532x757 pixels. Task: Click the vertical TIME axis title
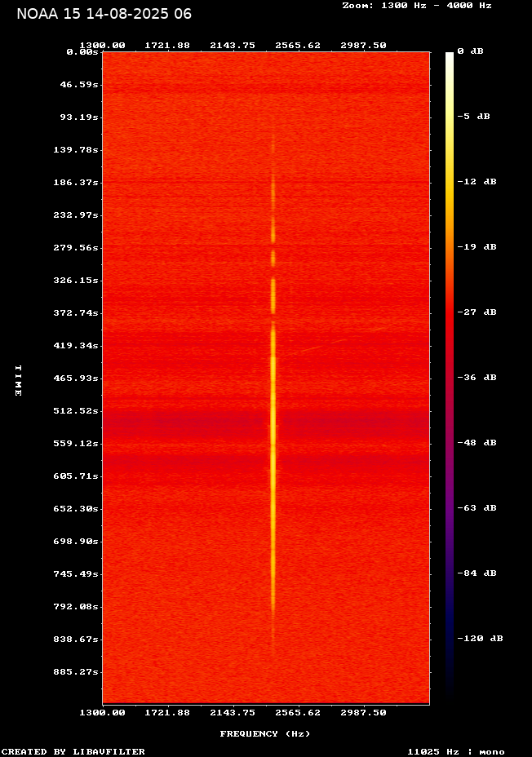(x=17, y=380)
